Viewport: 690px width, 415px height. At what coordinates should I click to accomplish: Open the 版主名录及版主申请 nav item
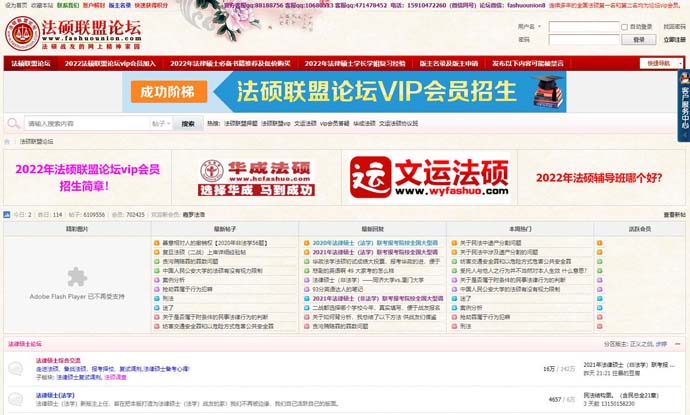[x=448, y=63]
